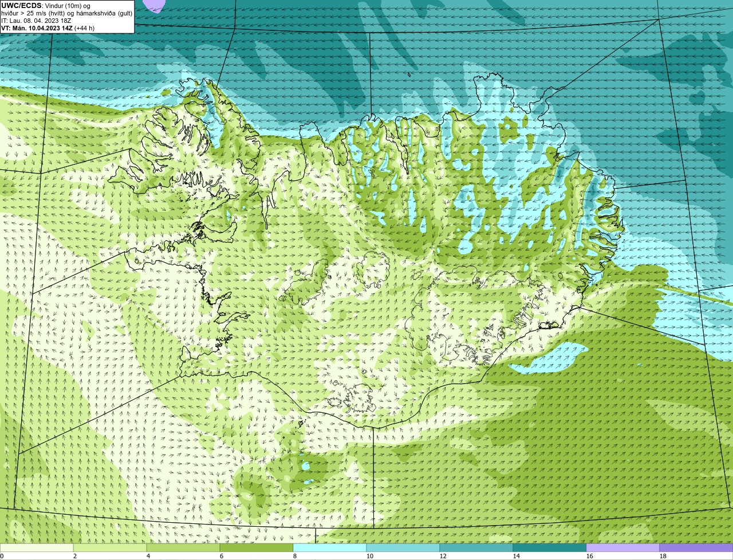Screen dimensions: 733x560
Task: Click the scale label "2"
Action: (x=75, y=556)
